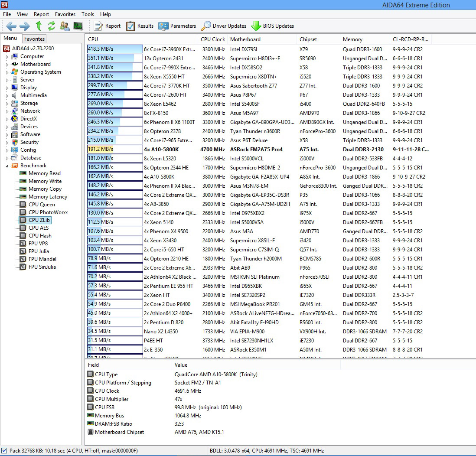Viewport: 476px width, 456px height.
Task: Click the forward navigation arrow icon
Action: pos(25,26)
